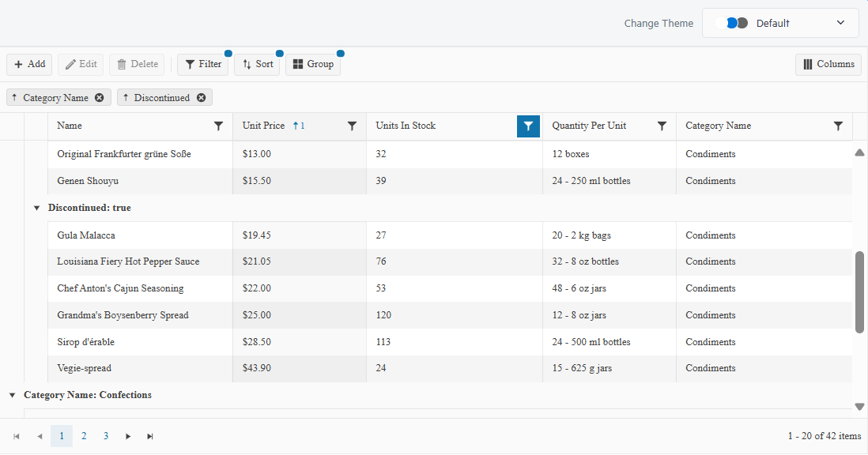
Task: Click the Edit pencil icon
Action: 70,64
